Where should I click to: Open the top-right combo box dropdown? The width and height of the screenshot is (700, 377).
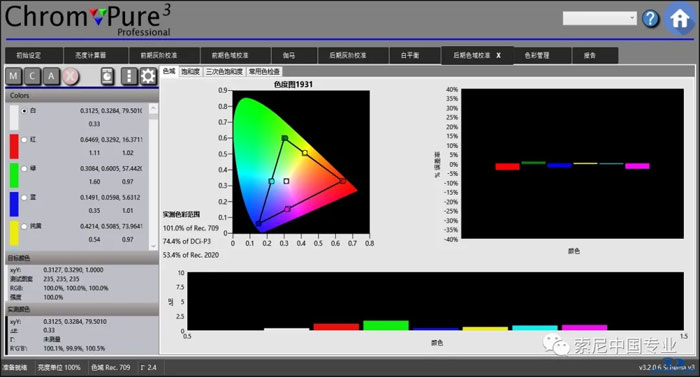[x=600, y=18]
